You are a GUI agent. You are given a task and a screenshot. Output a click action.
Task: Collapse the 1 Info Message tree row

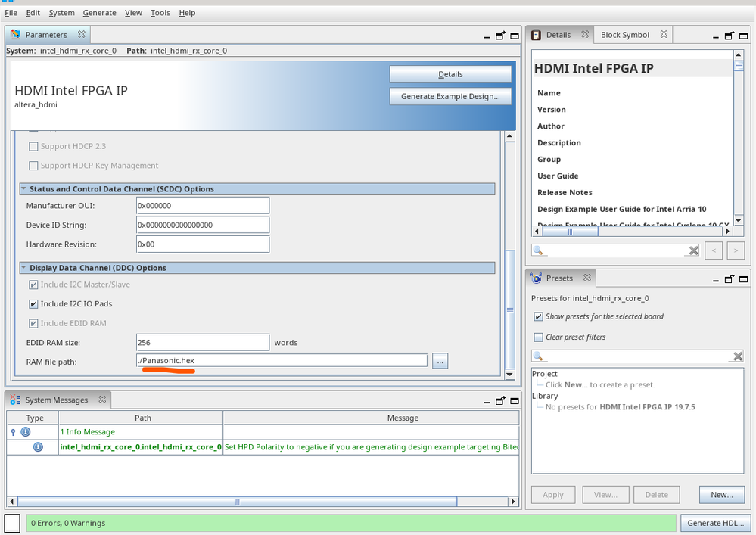pyautogui.click(x=14, y=432)
